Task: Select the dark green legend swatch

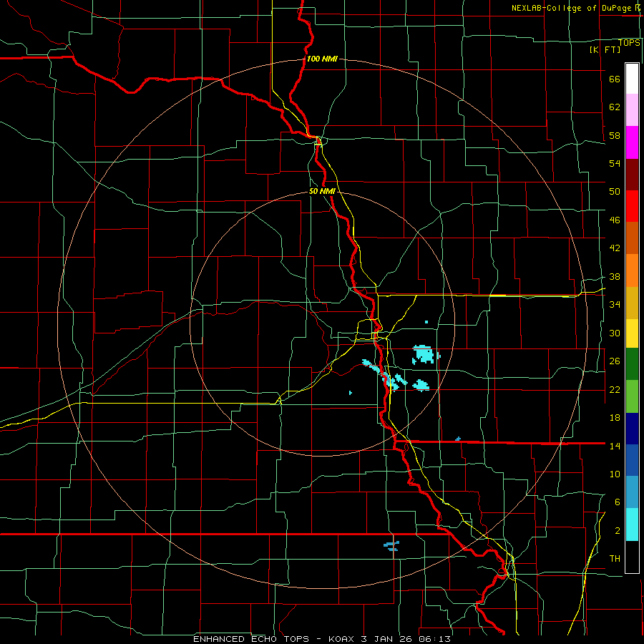Action: click(x=632, y=364)
